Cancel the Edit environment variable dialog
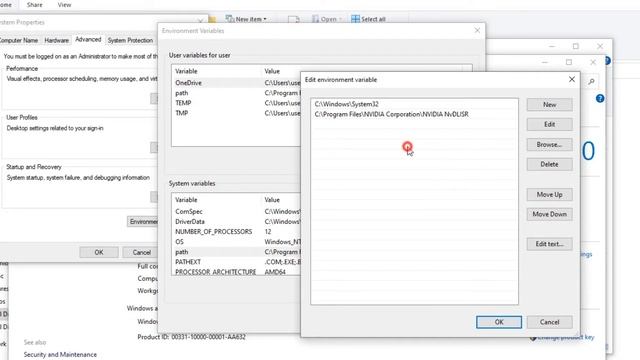 click(x=549, y=322)
